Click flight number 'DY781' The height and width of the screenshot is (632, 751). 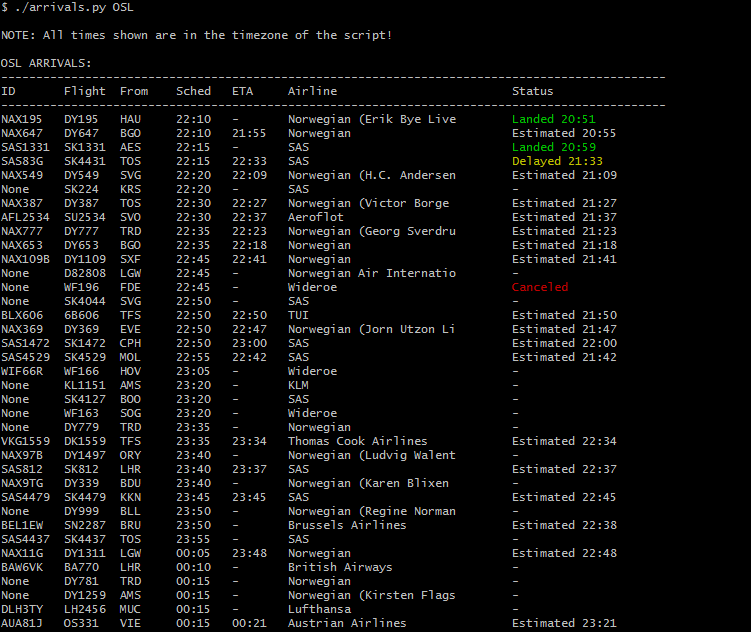coord(81,581)
